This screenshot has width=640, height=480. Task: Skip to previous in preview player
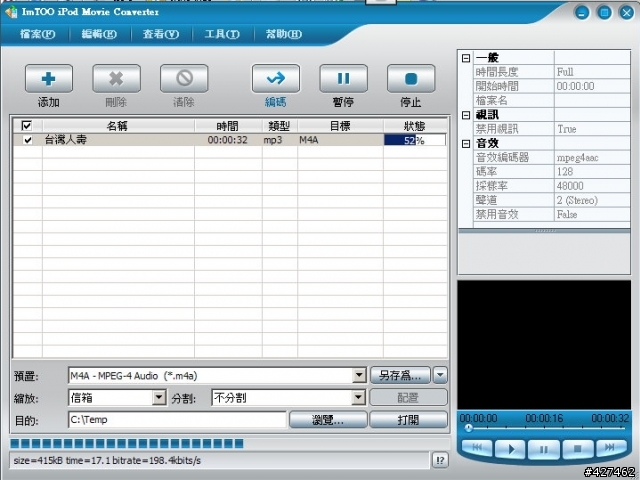(x=477, y=448)
